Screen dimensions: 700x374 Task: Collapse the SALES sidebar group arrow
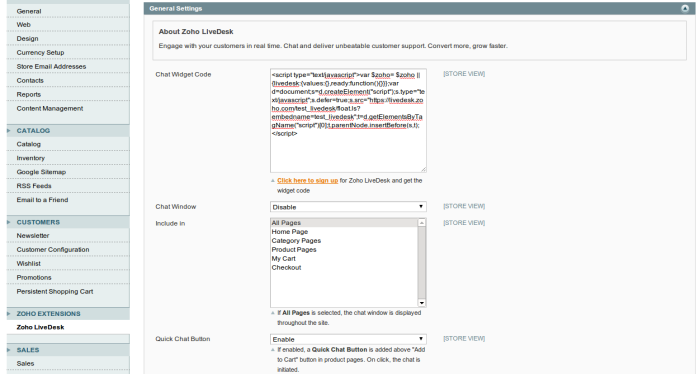[8, 350]
